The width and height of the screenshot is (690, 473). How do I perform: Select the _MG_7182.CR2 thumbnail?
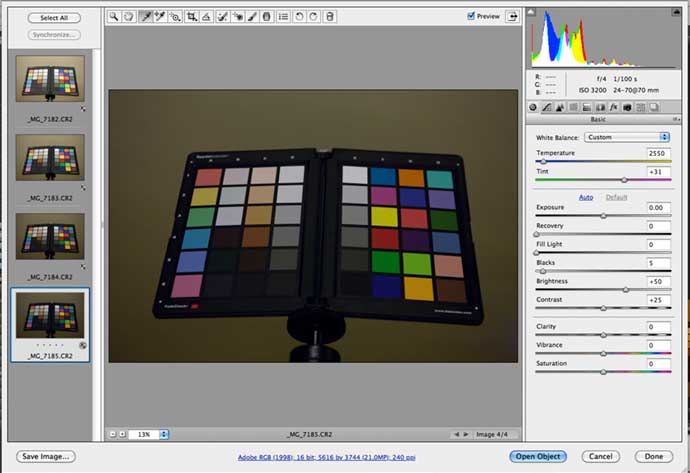click(x=50, y=78)
